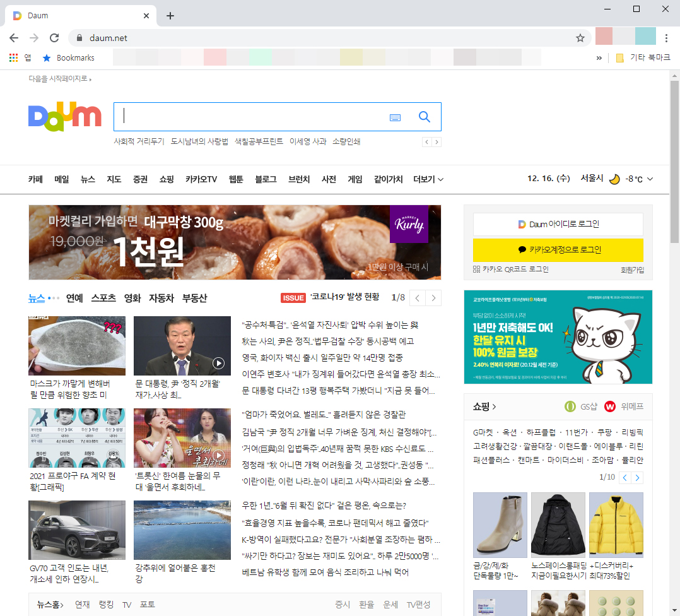Open the black mask news thumbnail
The image size is (680, 616).
(77, 346)
